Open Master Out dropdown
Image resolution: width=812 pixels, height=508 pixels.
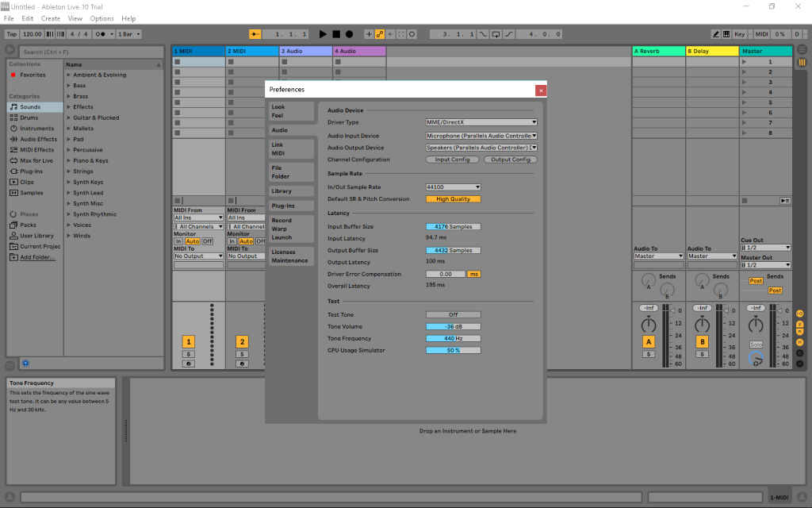click(765, 265)
